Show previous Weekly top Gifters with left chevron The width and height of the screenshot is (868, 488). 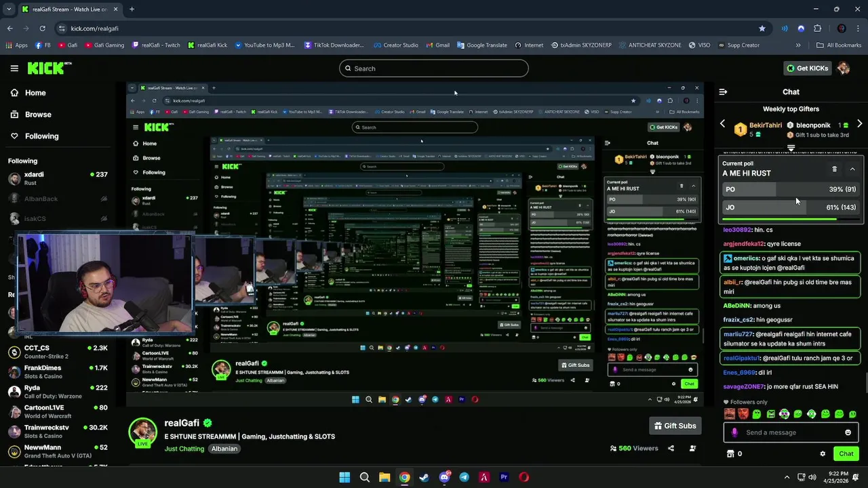click(722, 124)
